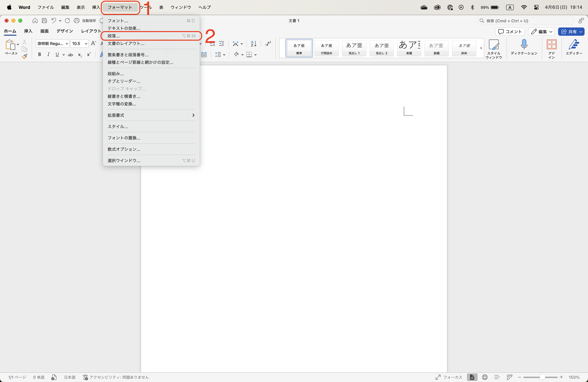Open macOS Control Center icon

click(x=536, y=8)
